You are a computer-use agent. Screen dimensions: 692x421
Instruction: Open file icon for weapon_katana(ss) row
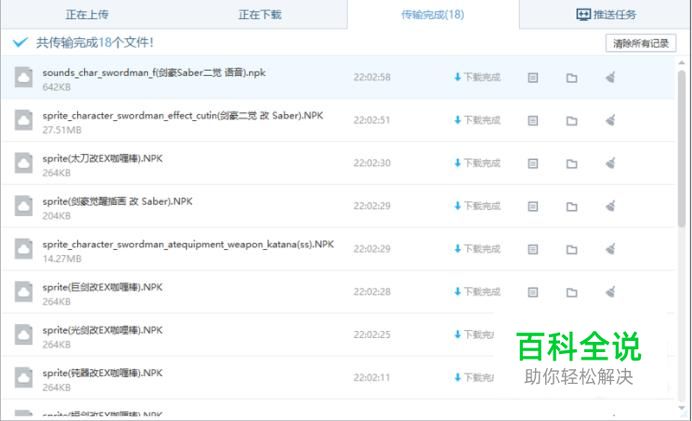point(533,249)
